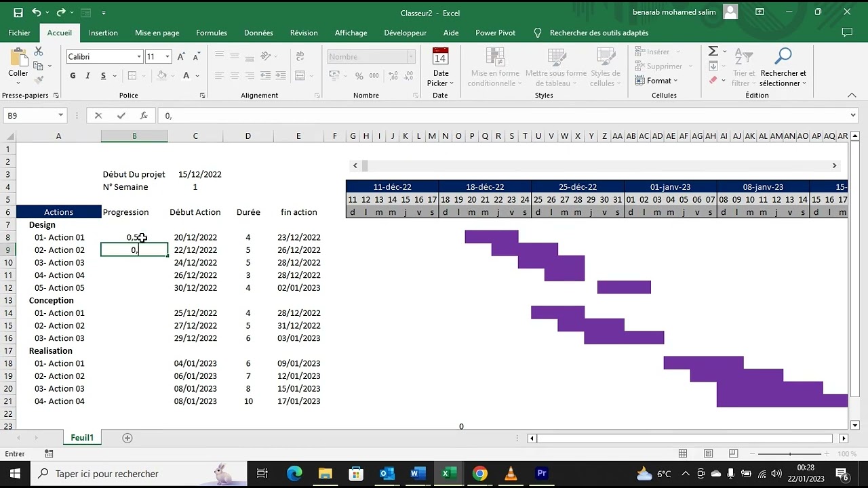
Task: Click the vertical scrollbar down arrow
Action: [x=854, y=425]
